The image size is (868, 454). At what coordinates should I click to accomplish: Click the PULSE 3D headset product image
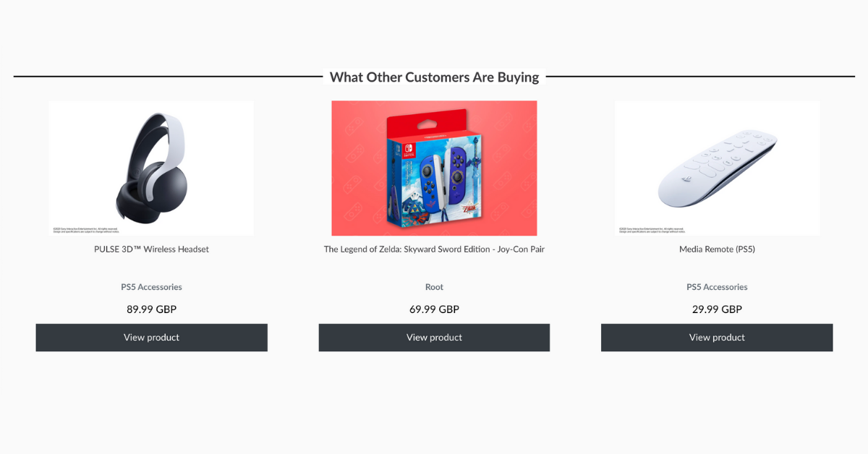(x=151, y=168)
